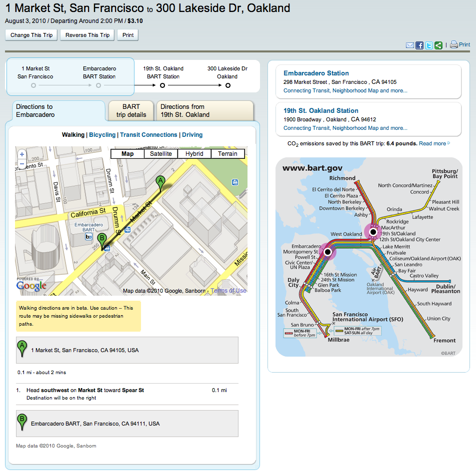The height and width of the screenshot is (476, 476).
Task: Click Embarcadero station dot on BART system map
Action: click(x=327, y=252)
